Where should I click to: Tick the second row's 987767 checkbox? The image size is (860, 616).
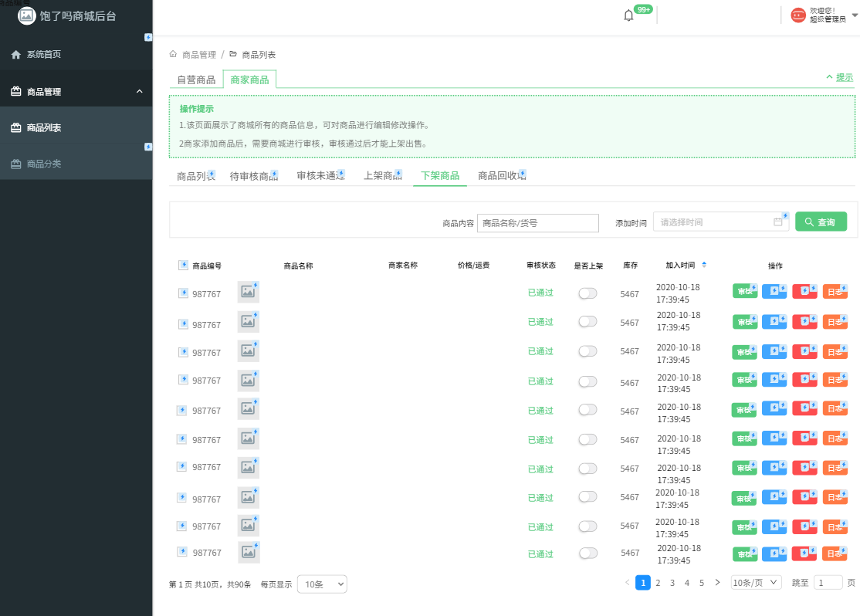coord(183,323)
